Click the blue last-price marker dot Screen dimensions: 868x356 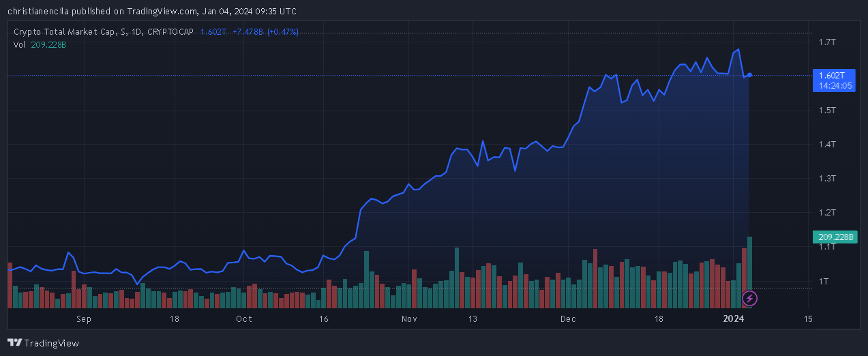point(750,74)
